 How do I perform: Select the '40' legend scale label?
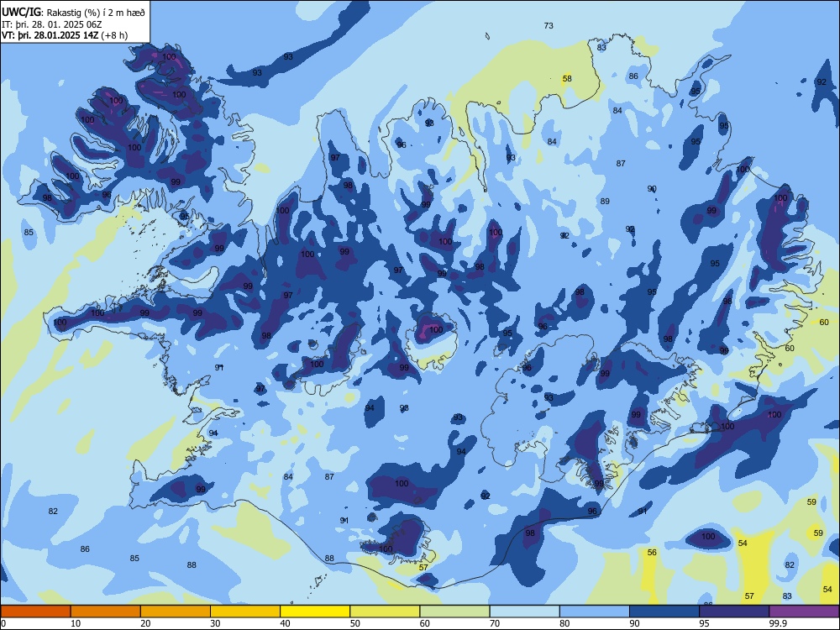point(285,623)
